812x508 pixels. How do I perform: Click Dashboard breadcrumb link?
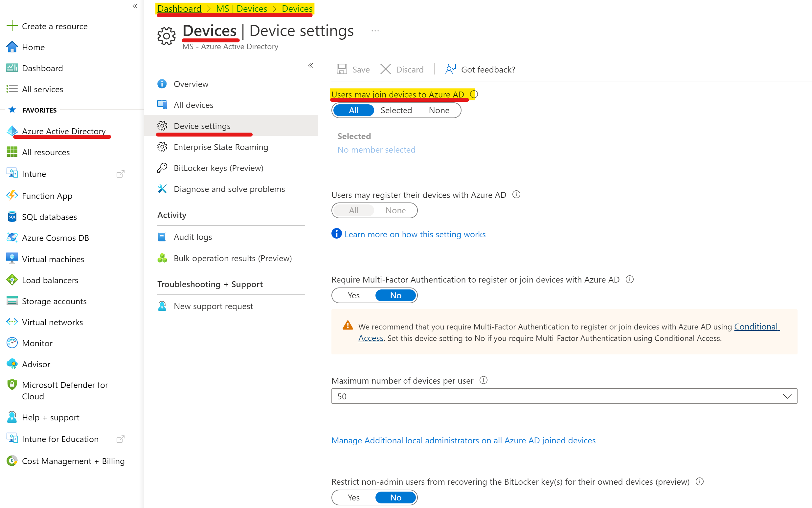point(179,9)
